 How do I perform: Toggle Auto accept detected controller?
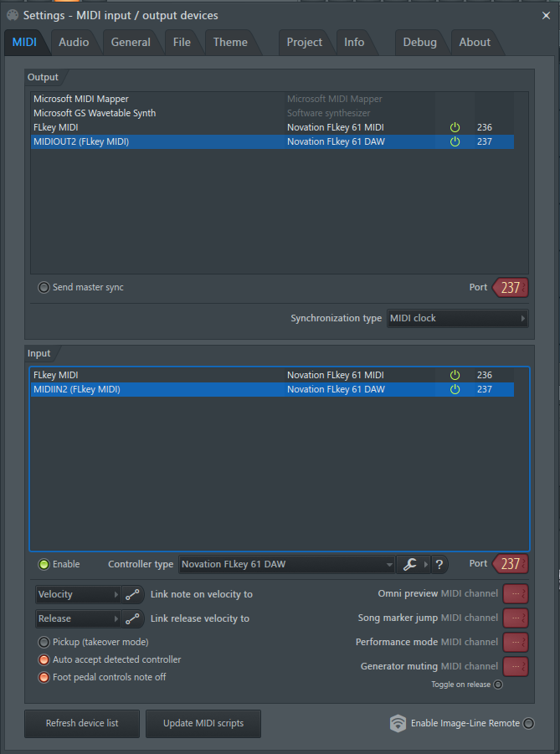44,659
